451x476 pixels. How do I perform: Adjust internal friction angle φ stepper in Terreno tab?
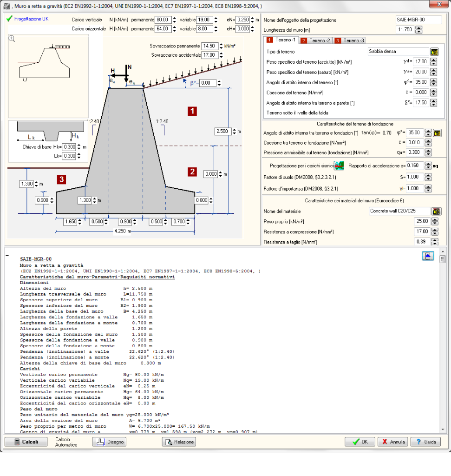[434, 82]
